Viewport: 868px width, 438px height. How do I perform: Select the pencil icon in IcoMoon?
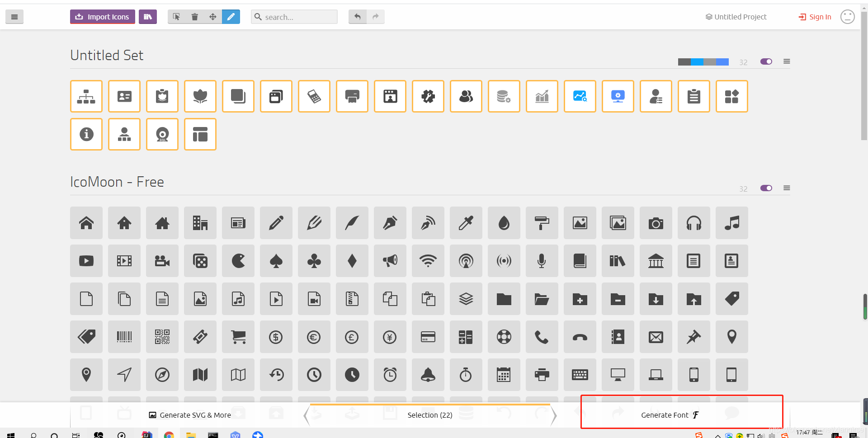[276, 223]
